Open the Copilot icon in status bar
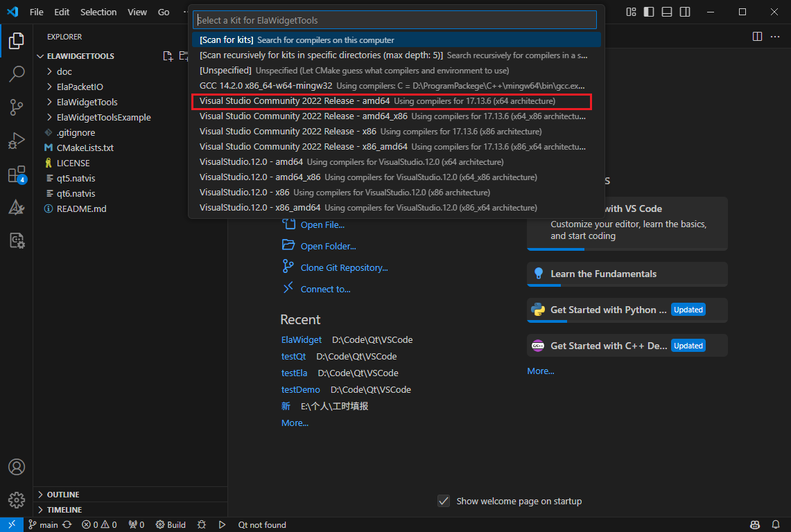Image resolution: width=791 pixels, height=532 pixels. point(755,524)
